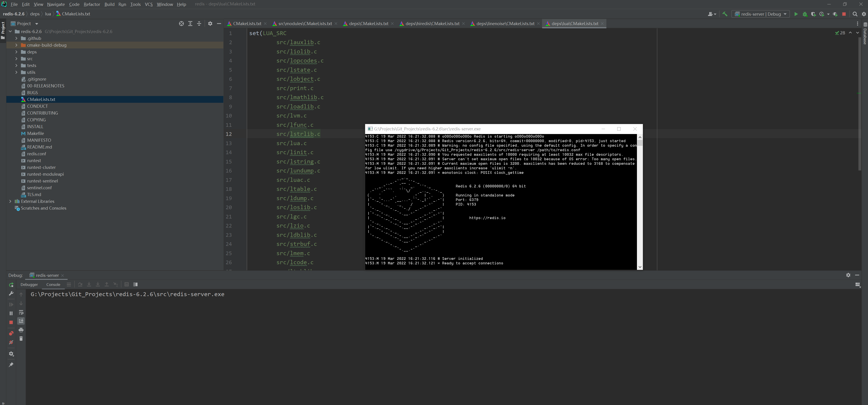Screen dimensions: 868x405
Task: Select Makefile in project tree
Action: pyautogui.click(x=35, y=134)
